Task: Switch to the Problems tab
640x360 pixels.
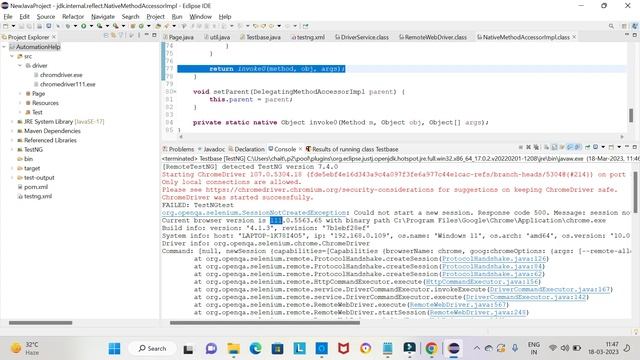Action: pos(178,149)
